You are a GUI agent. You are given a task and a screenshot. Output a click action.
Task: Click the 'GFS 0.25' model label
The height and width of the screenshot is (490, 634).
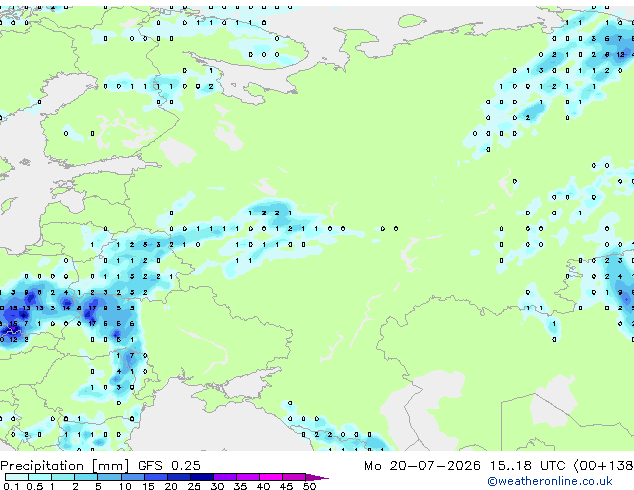coord(169,466)
